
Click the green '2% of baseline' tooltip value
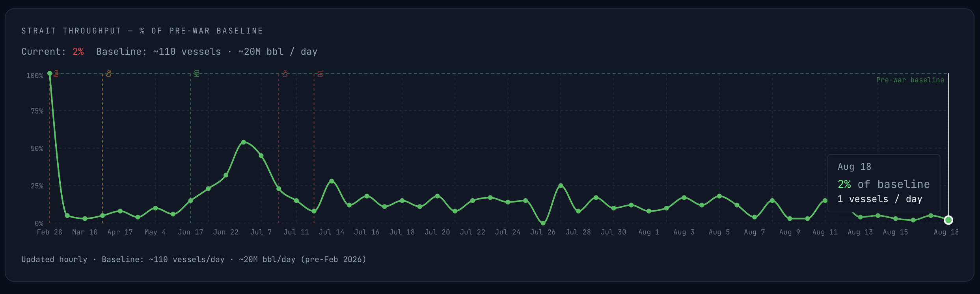pyautogui.click(x=883, y=184)
